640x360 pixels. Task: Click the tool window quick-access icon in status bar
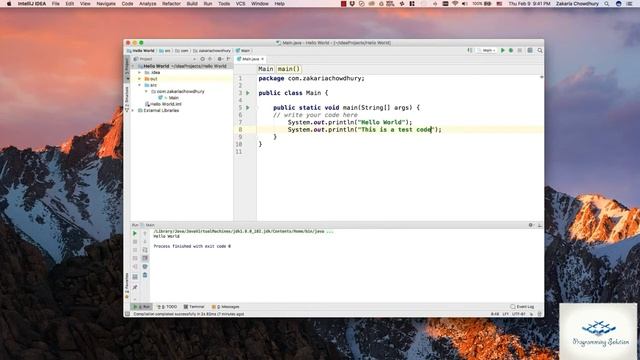click(x=127, y=314)
